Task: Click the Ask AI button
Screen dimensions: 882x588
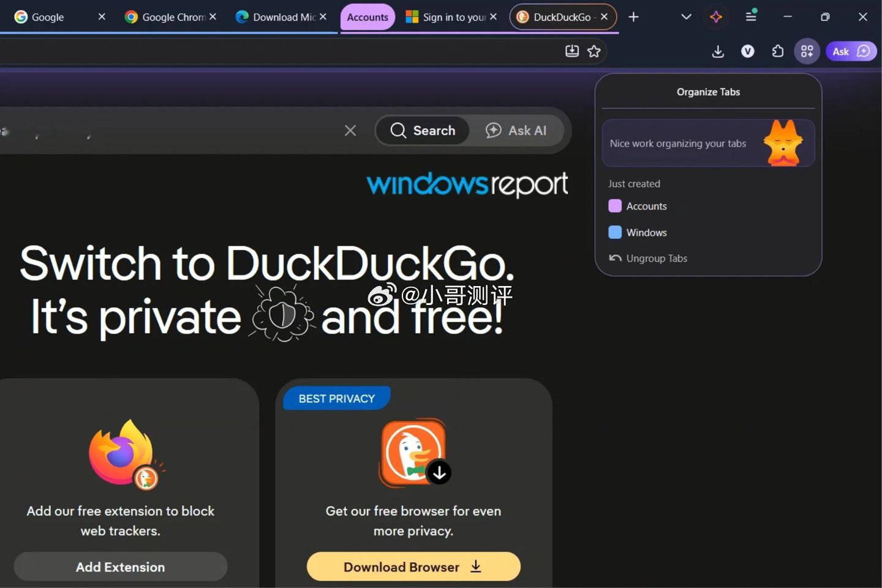Action: (516, 130)
